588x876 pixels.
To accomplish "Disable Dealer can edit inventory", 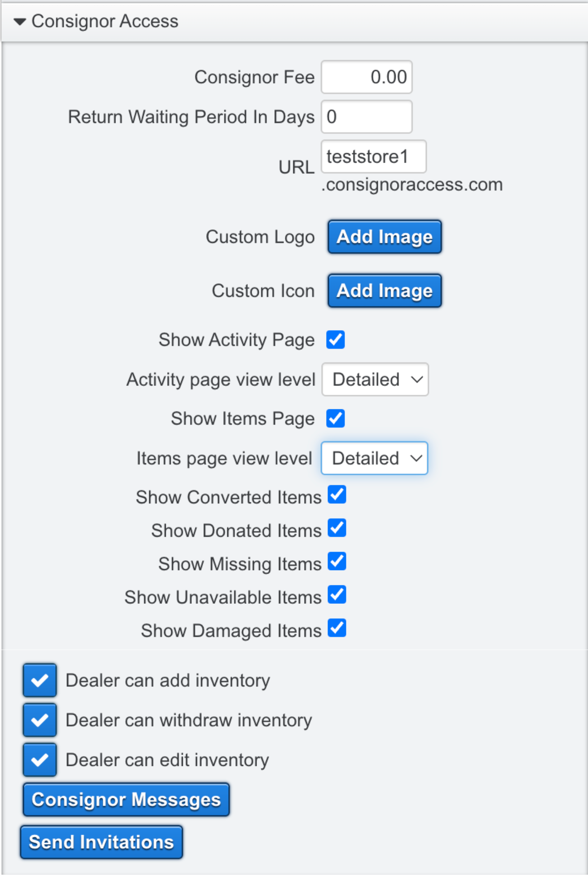I will pos(40,760).
